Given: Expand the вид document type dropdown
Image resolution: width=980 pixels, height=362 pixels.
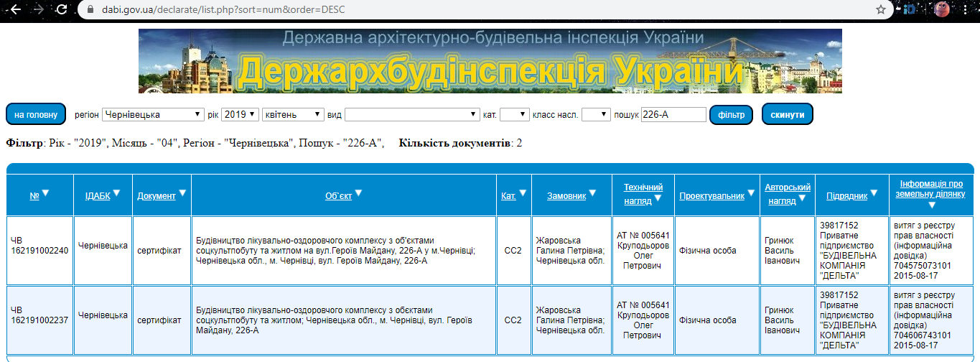Looking at the screenshot, I should (412, 115).
